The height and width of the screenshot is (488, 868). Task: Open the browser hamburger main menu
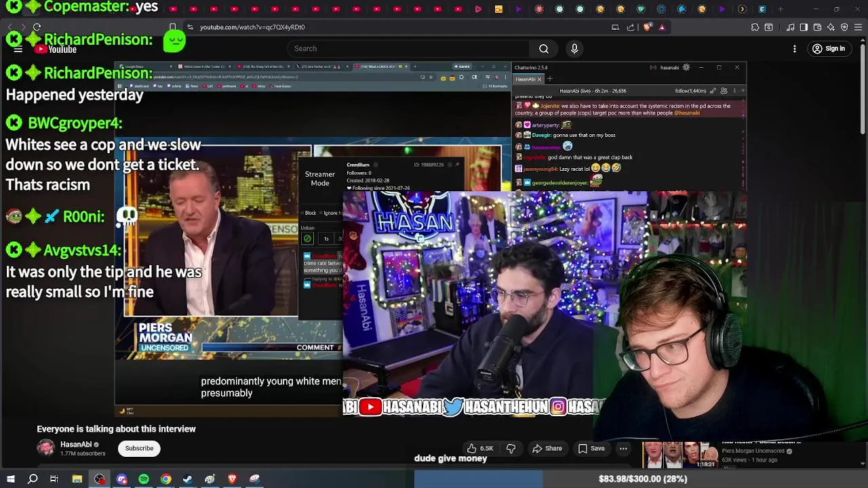858,27
